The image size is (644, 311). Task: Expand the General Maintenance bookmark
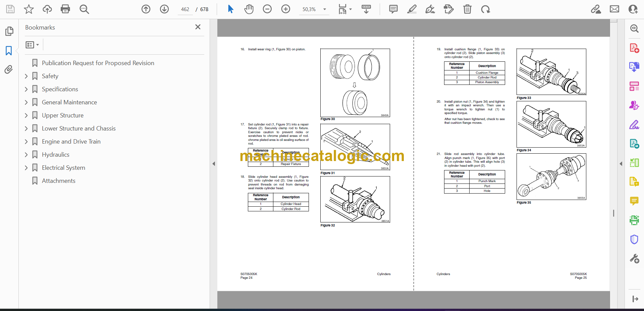pyautogui.click(x=26, y=102)
